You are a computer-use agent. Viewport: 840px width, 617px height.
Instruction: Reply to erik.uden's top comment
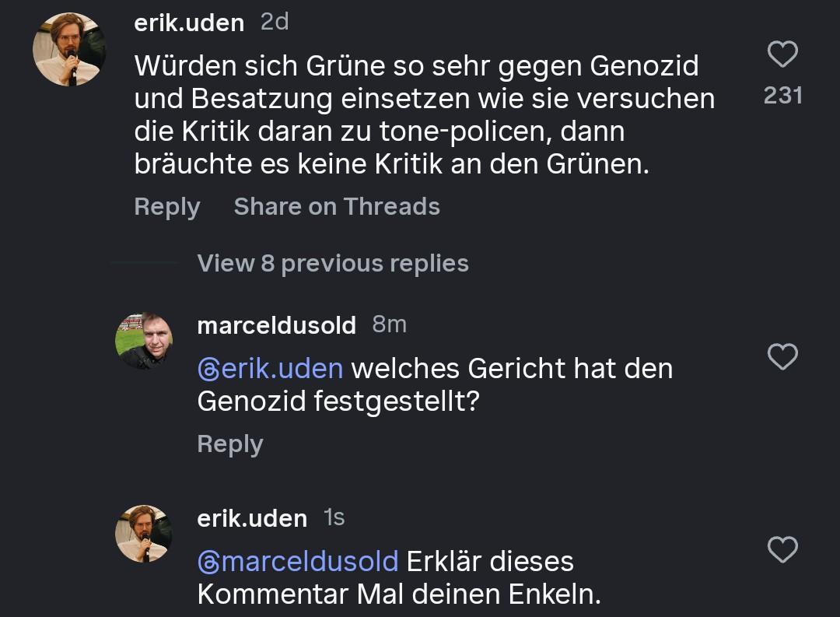click(x=166, y=207)
